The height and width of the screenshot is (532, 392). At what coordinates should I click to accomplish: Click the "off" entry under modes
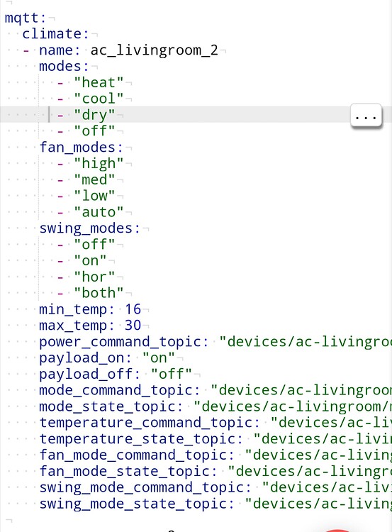(x=94, y=131)
